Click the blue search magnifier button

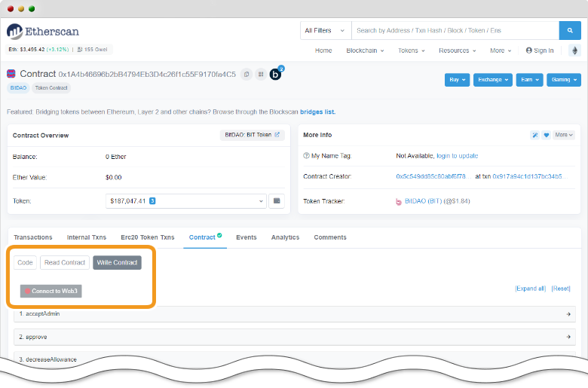570,30
